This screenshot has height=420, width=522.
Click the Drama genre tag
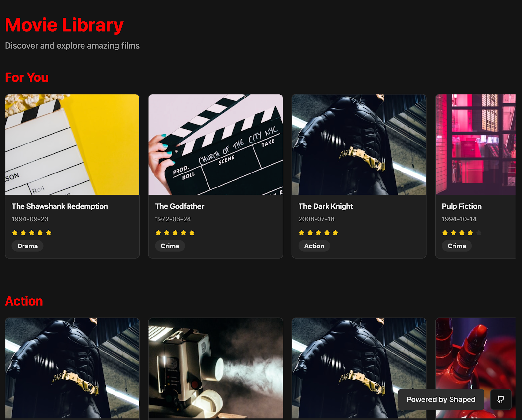(27, 246)
